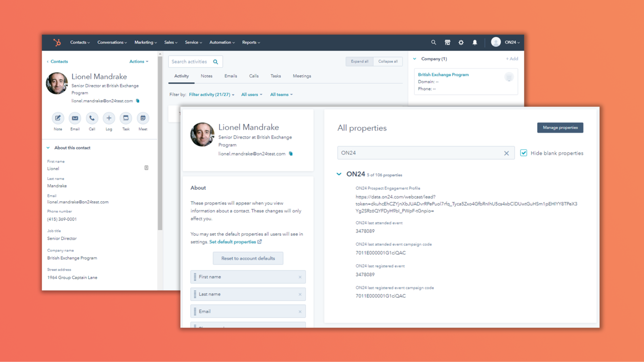This screenshot has height=362, width=644.
Task: Open the notifications bell
Action: click(475, 42)
